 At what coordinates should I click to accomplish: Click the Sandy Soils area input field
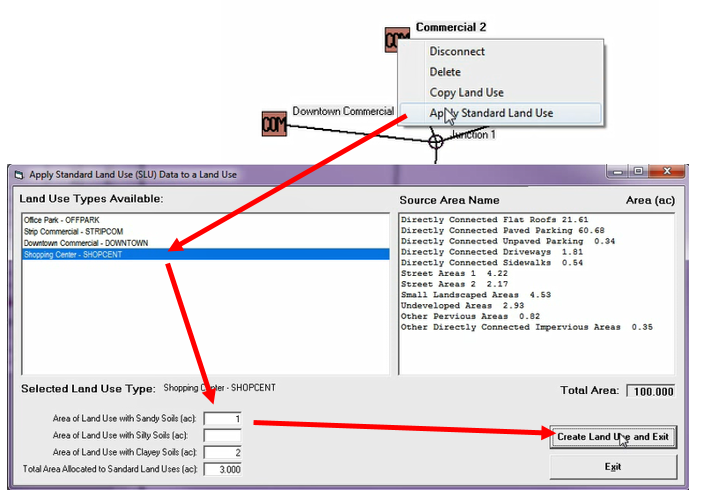pos(224,419)
